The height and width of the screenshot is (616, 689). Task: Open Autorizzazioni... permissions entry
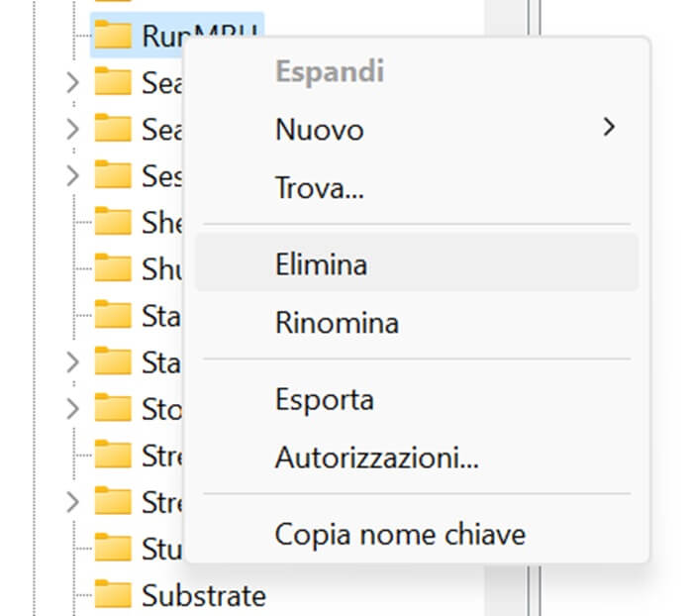pyautogui.click(x=417, y=458)
